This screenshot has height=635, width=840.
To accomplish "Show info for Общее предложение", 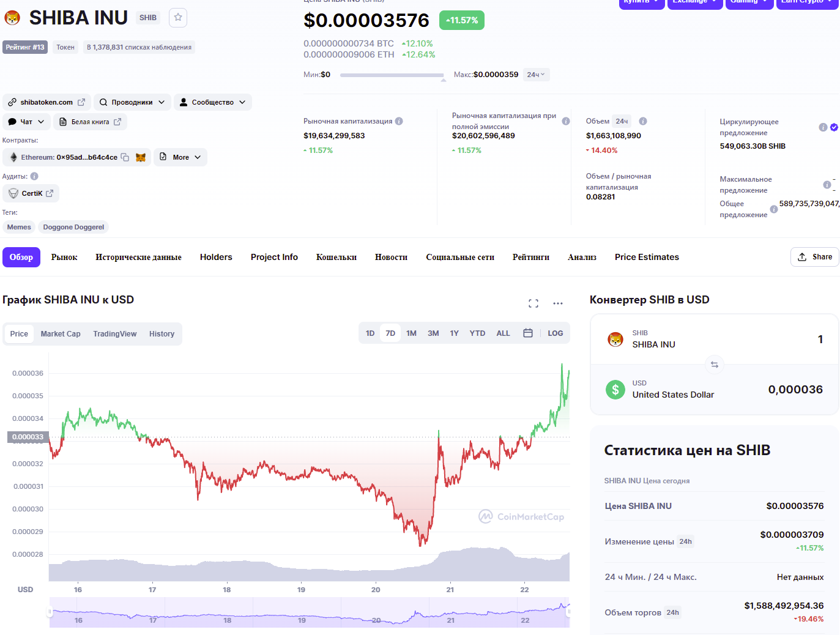I will click(774, 209).
